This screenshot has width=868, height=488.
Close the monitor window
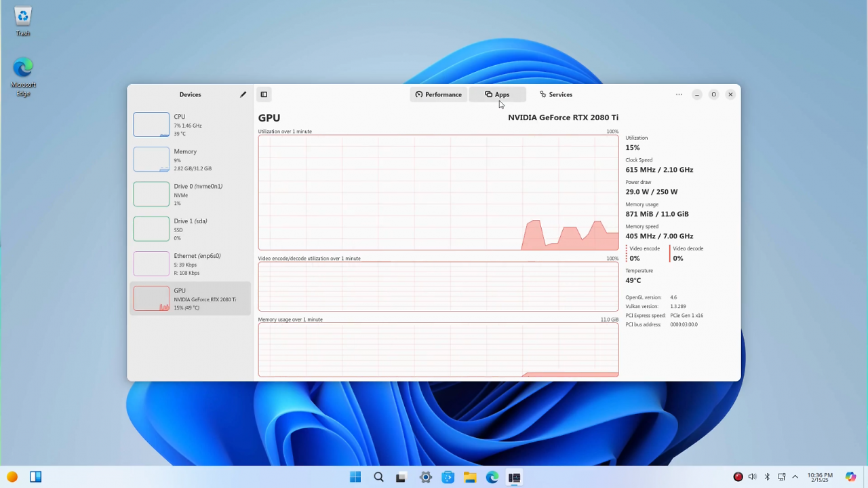730,94
